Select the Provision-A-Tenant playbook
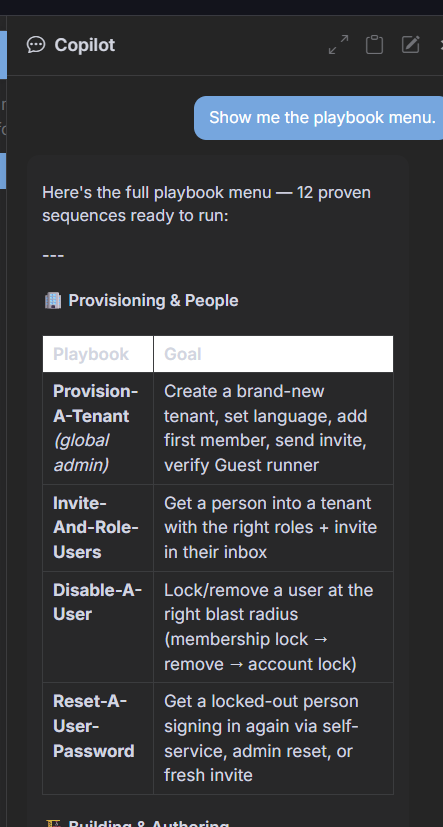 coord(95,403)
